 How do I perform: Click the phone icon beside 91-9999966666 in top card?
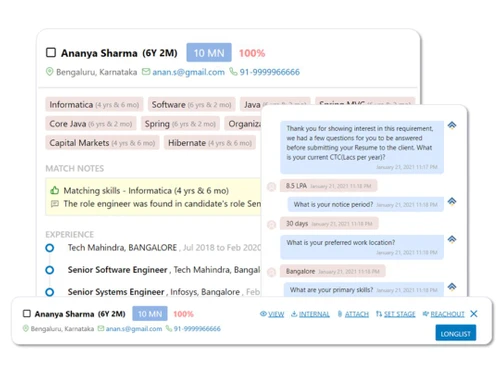[x=233, y=72]
